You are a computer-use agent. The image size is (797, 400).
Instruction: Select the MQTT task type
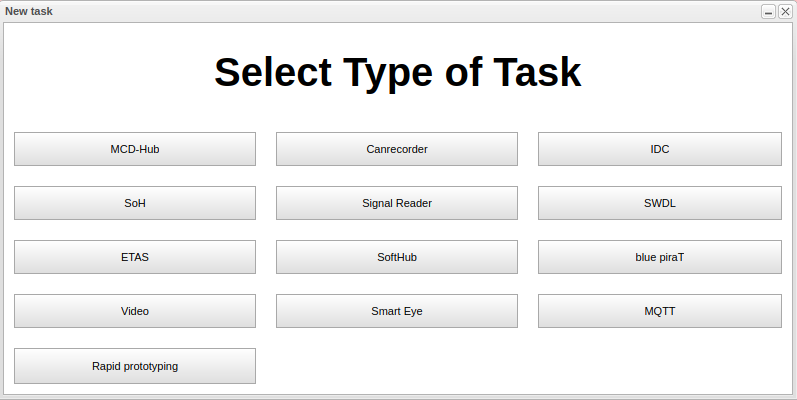[660, 311]
